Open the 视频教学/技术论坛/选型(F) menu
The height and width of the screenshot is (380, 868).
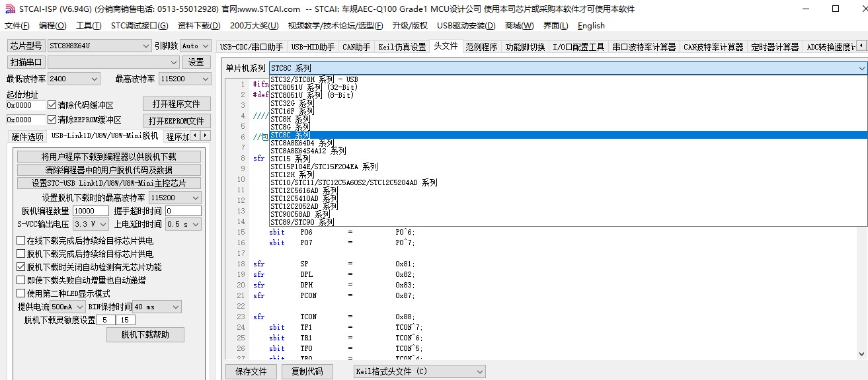click(335, 26)
